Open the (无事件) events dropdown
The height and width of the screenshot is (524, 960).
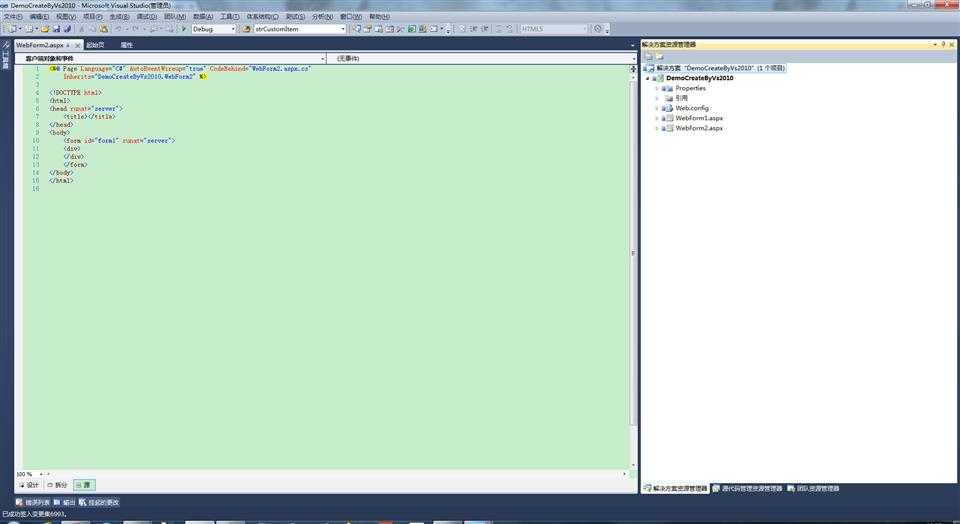tap(482, 58)
